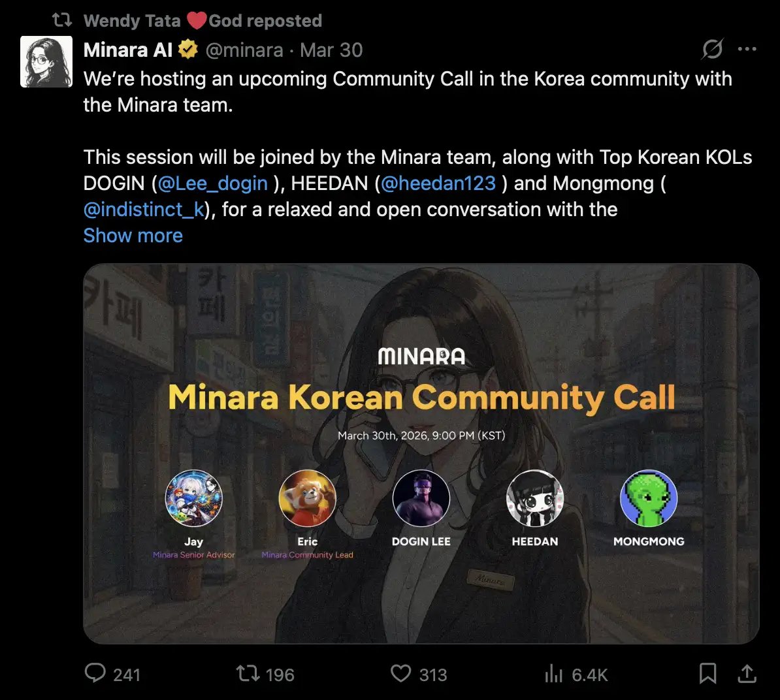Open the @heedan123 mention link

[438, 183]
